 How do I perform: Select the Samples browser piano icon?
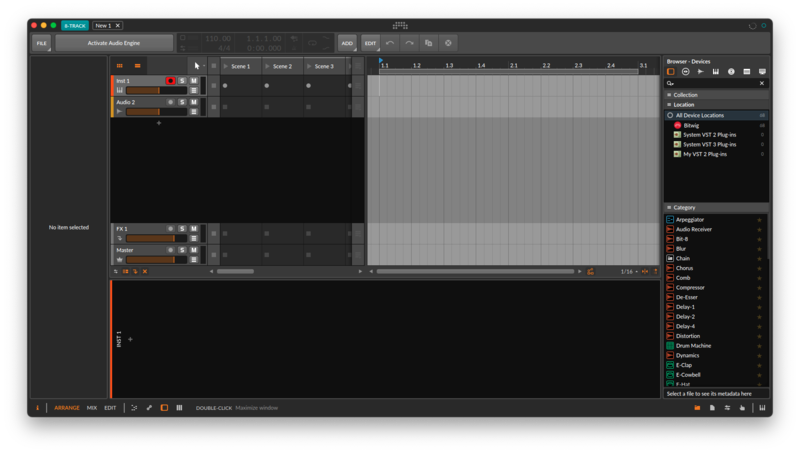716,72
